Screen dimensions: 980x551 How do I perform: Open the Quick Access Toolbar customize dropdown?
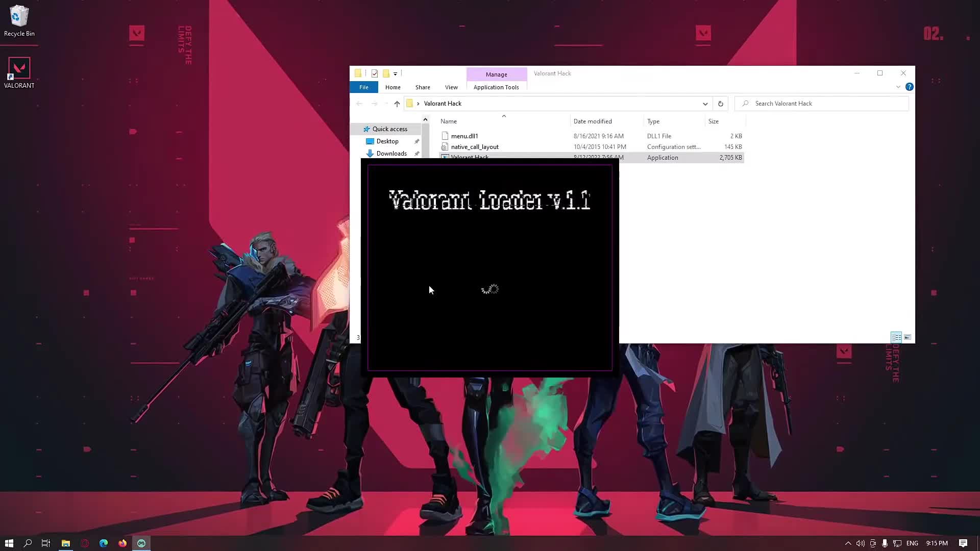pos(395,73)
